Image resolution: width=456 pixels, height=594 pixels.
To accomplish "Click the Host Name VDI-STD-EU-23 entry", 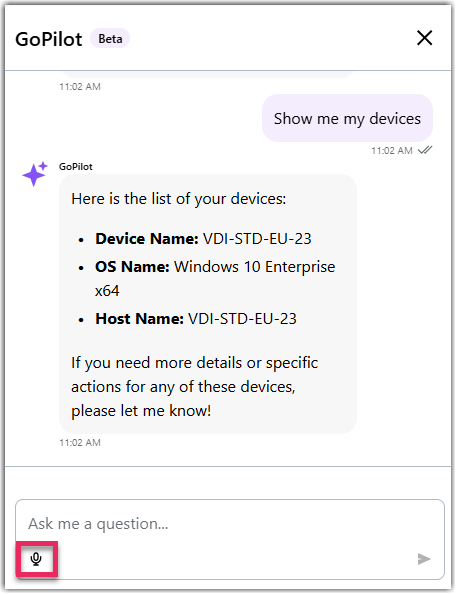I will coord(196,319).
